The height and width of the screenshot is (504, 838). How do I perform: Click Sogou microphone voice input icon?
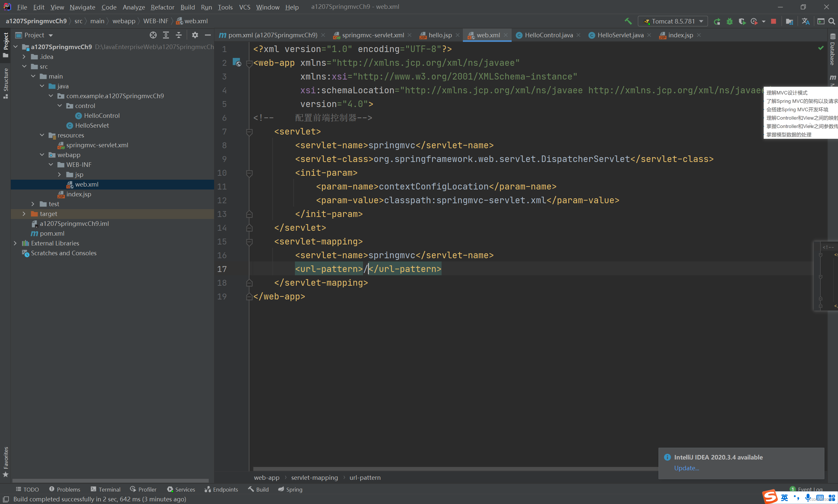[x=808, y=498]
